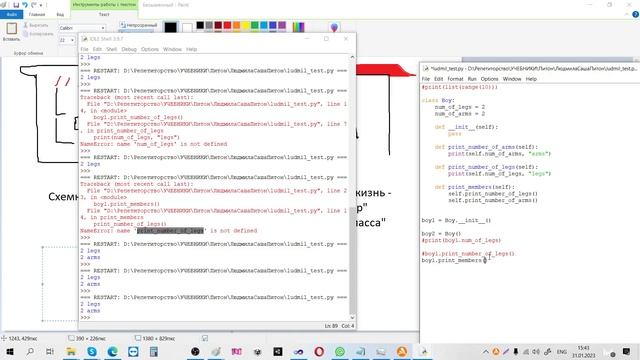
Task: Expand the hidden tray icons chevron
Action: (485, 351)
